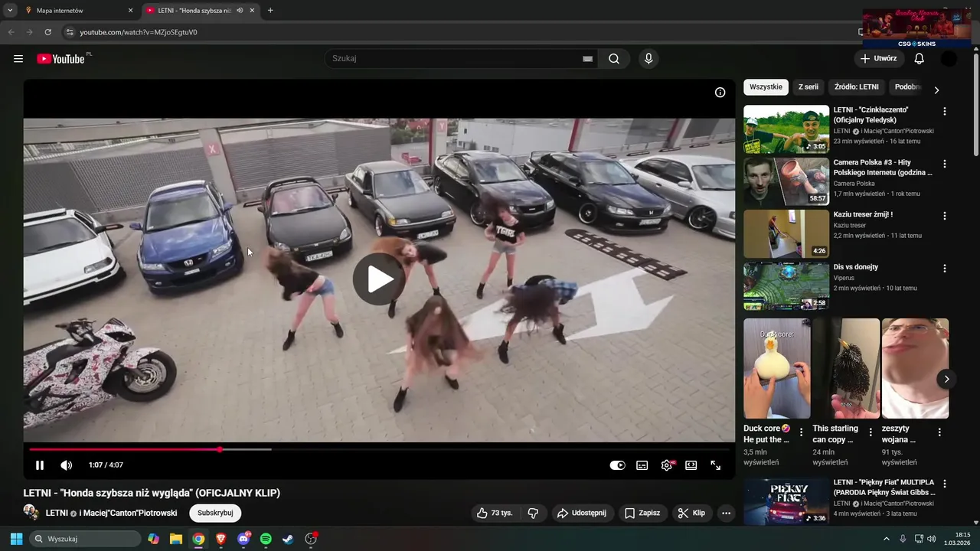Open notifications bell

click(920, 59)
